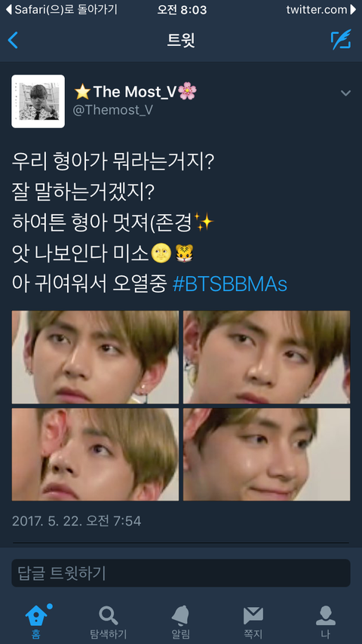Go to the Home tab (홈)
The image size is (362, 644).
click(36, 621)
